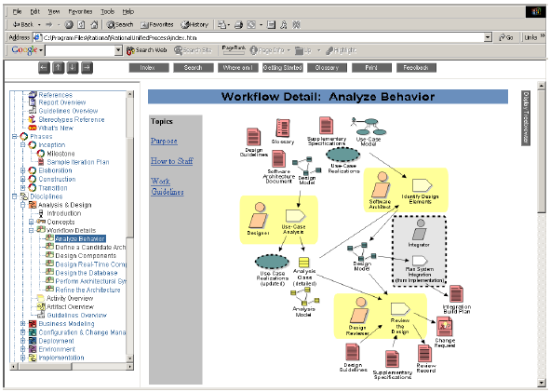Open the How to Staff link
550x392 pixels.
coord(172,161)
